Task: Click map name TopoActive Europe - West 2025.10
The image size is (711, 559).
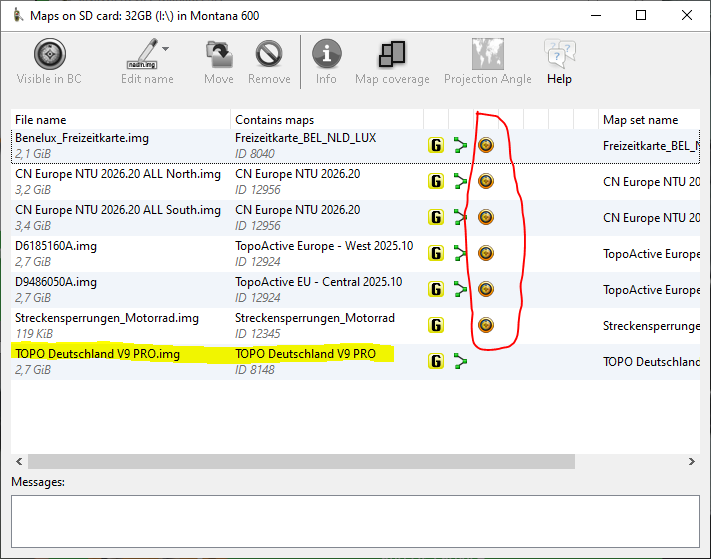Action: [324, 246]
